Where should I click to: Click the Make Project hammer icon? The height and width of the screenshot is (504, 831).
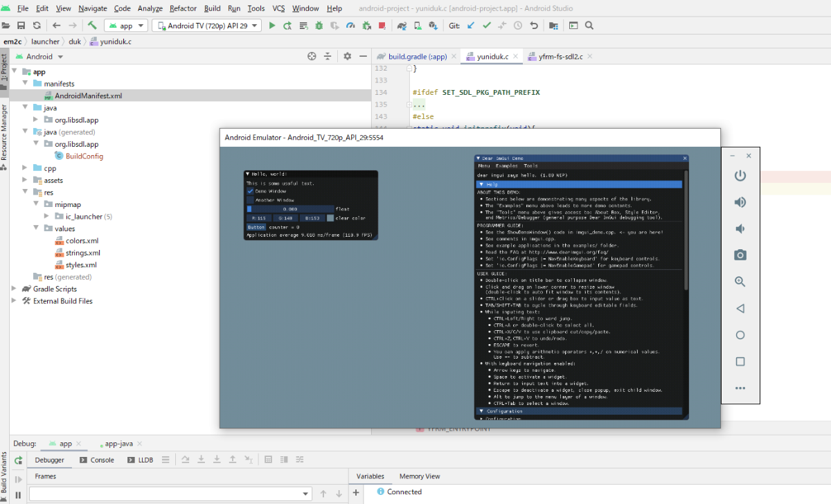(x=92, y=26)
